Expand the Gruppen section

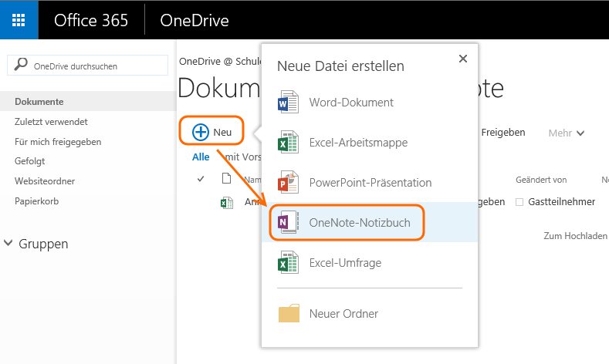(x=8, y=244)
